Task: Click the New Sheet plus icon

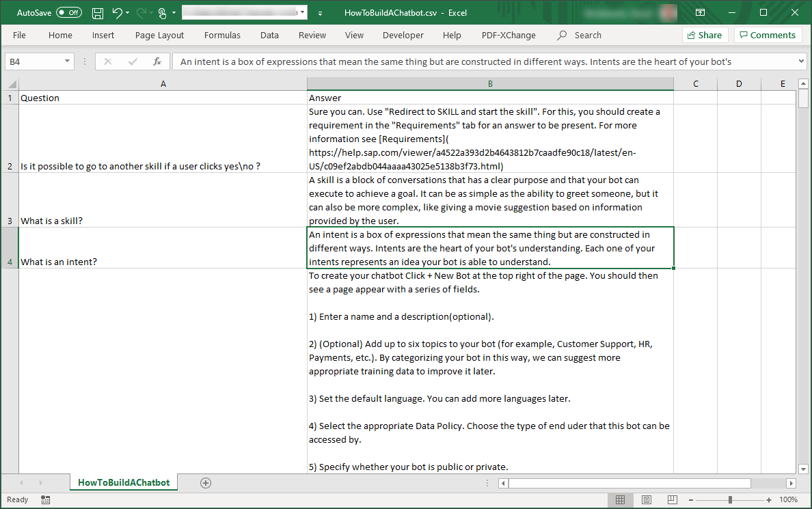Action: click(206, 483)
